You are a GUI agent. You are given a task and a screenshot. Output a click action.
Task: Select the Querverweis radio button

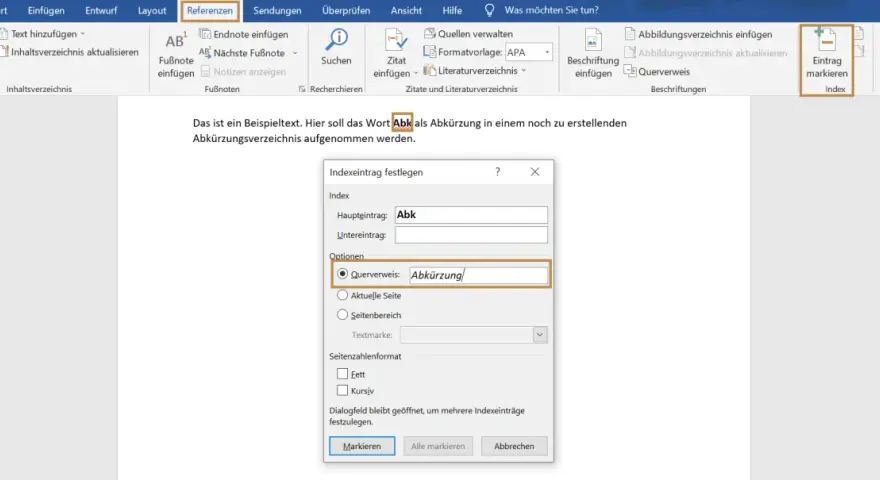click(342, 274)
